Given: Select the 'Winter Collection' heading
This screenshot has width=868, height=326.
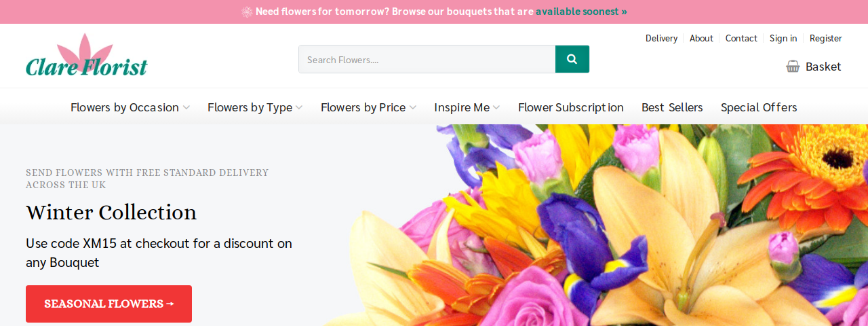Looking at the screenshot, I should point(111,213).
